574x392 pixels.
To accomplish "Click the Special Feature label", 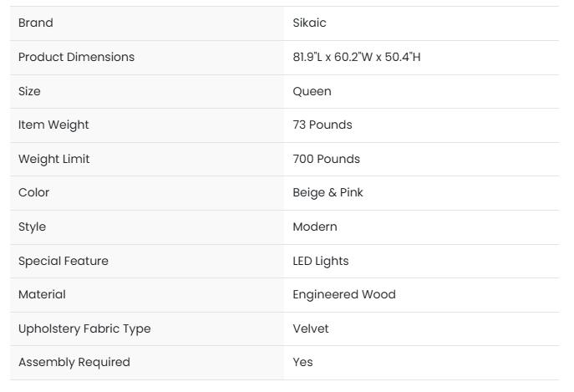I will [63, 261].
